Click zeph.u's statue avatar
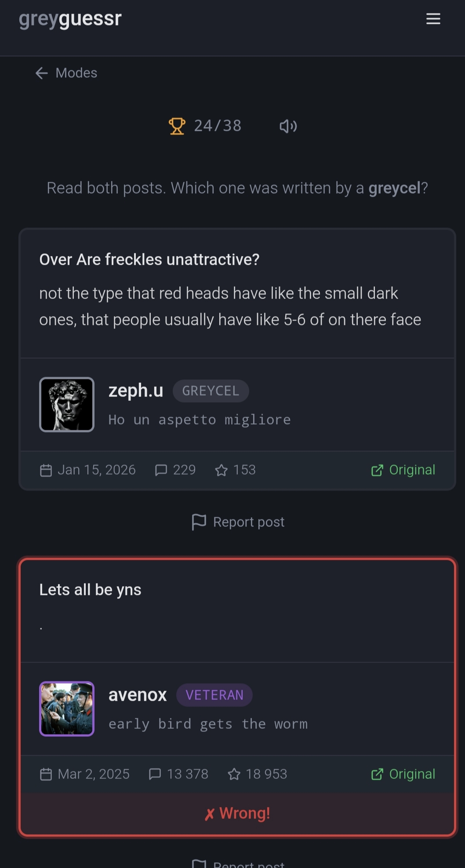The height and width of the screenshot is (868, 465). point(66,404)
